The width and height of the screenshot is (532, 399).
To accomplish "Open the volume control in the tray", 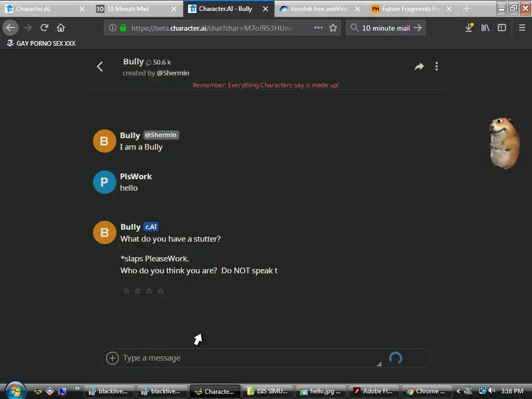I will point(491,391).
